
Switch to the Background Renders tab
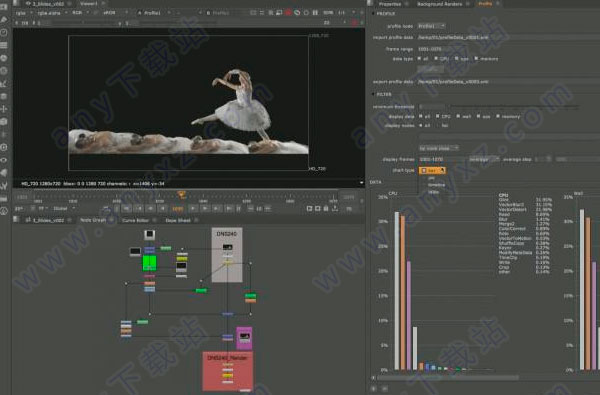(439, 4)
